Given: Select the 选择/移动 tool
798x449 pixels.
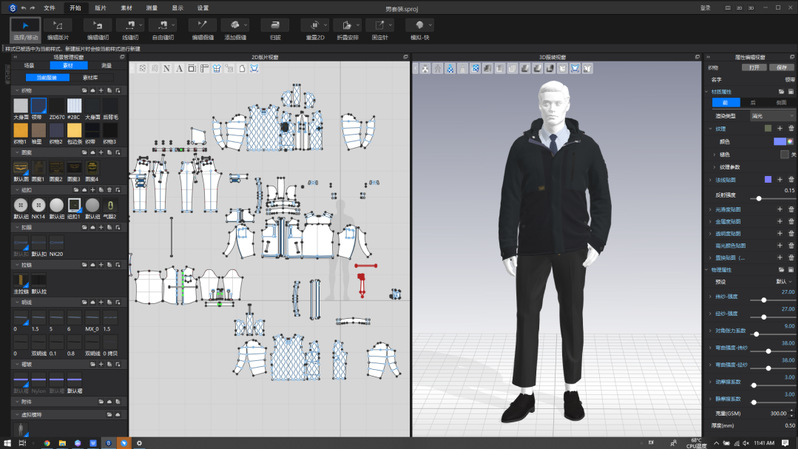Looking at the screenshot, I should point(26,27).
